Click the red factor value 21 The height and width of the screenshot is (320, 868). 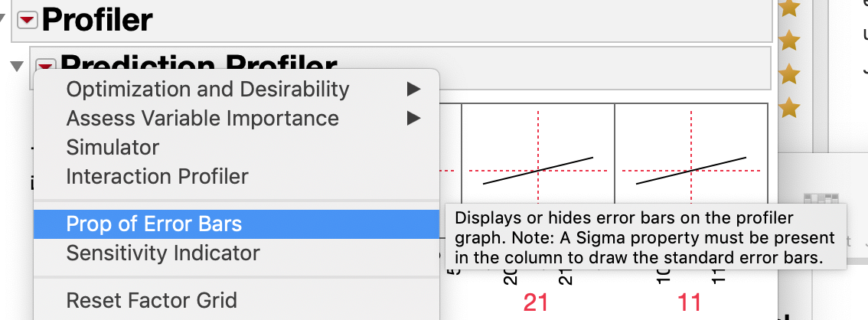536,303
